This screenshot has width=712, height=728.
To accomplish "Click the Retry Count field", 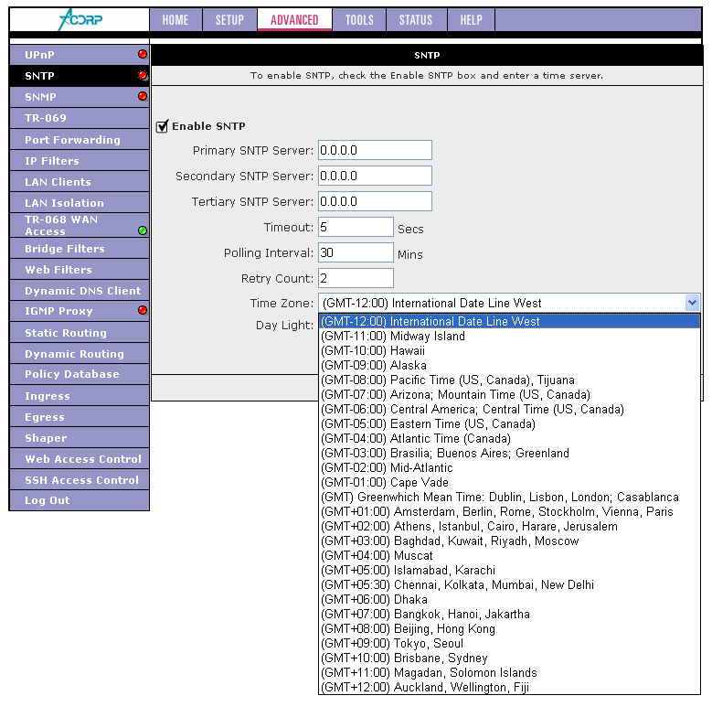I will click(356, 278).
